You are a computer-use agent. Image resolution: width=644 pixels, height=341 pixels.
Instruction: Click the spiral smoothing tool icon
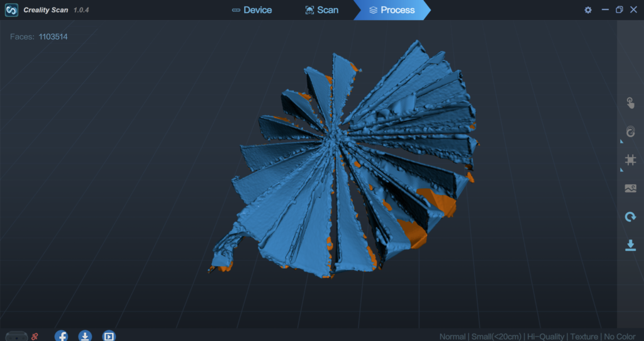point(630,131)
